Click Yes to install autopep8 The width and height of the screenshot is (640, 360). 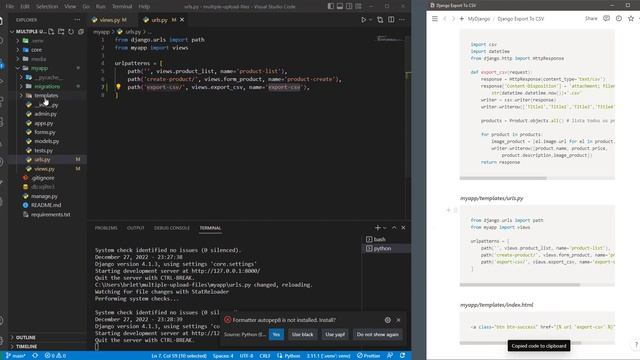point(276,334)
